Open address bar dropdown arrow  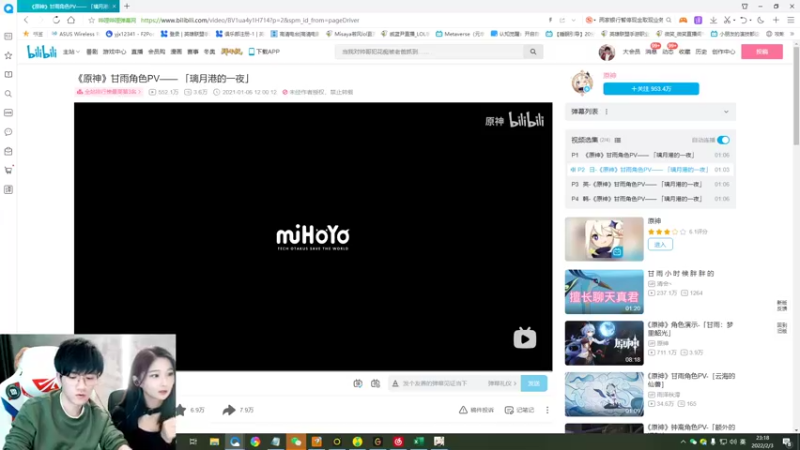click(x=573, y=20)
